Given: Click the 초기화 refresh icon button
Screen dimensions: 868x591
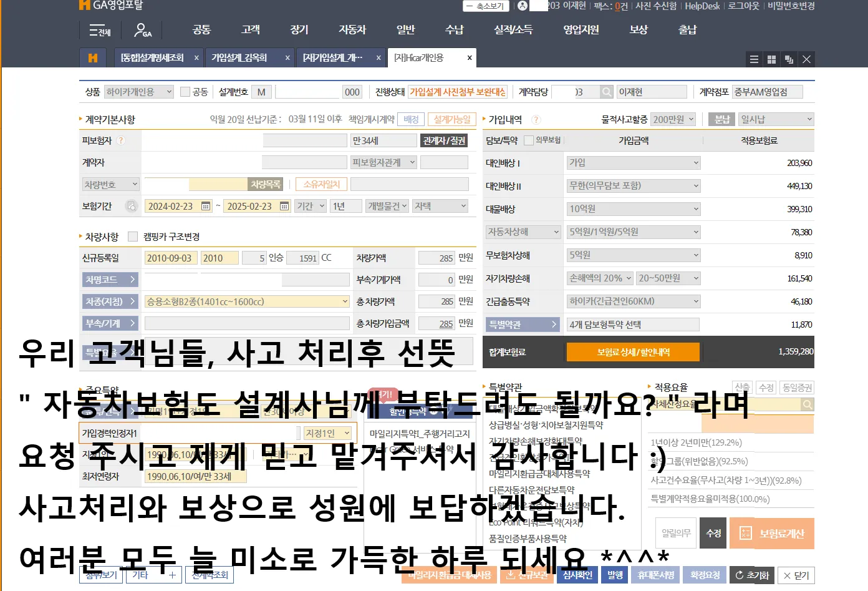Looking at the screenshot, I should pyautogui.click(x=752, y=575).
